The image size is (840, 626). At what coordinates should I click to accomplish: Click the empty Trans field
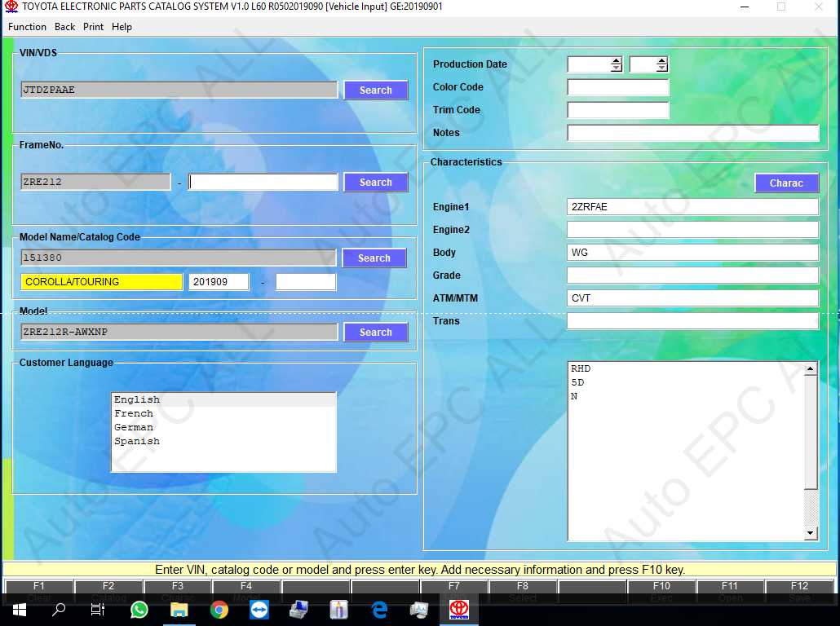[693, 321]
